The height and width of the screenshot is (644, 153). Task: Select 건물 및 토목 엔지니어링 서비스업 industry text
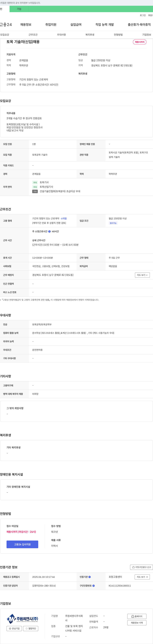coord(74,629)
